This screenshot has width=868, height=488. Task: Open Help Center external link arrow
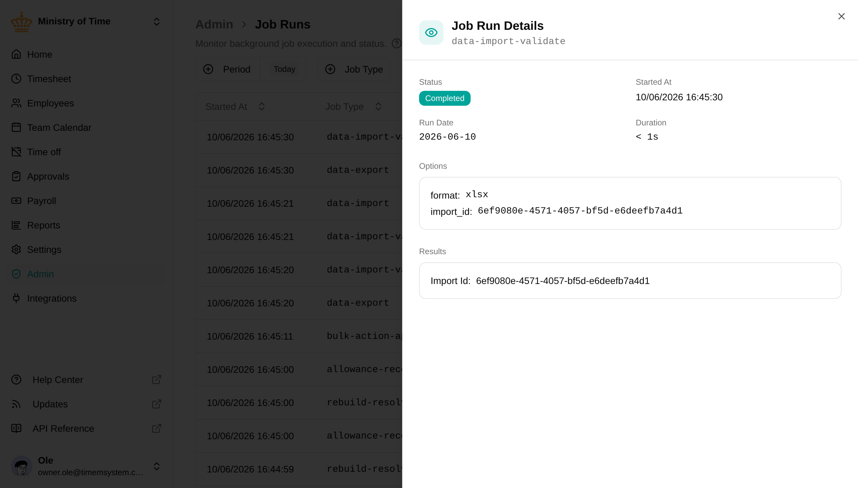coord(156,380)
